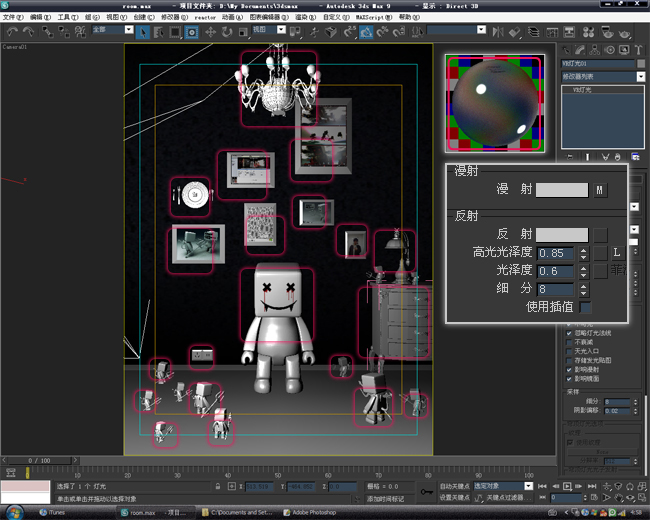Screen dimensions: 650x520
Task: Open the 修改器 menu
Action: 174,17
